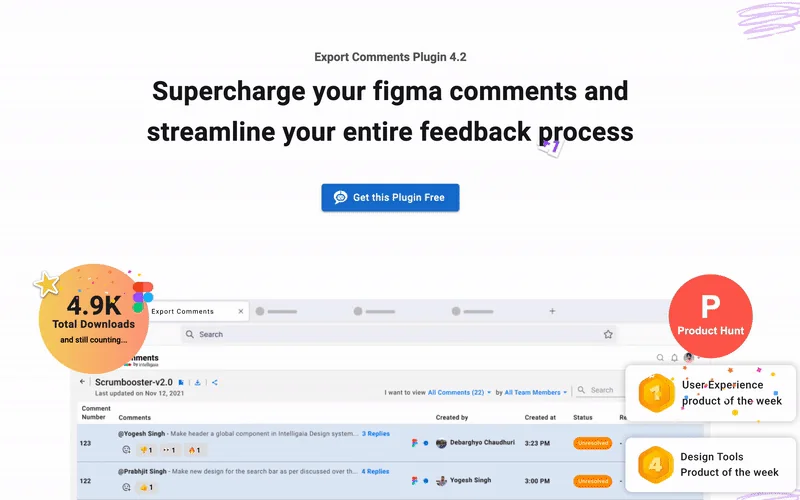Click the comments Search input field
This screenshot has width=800, height=500.
601,390
